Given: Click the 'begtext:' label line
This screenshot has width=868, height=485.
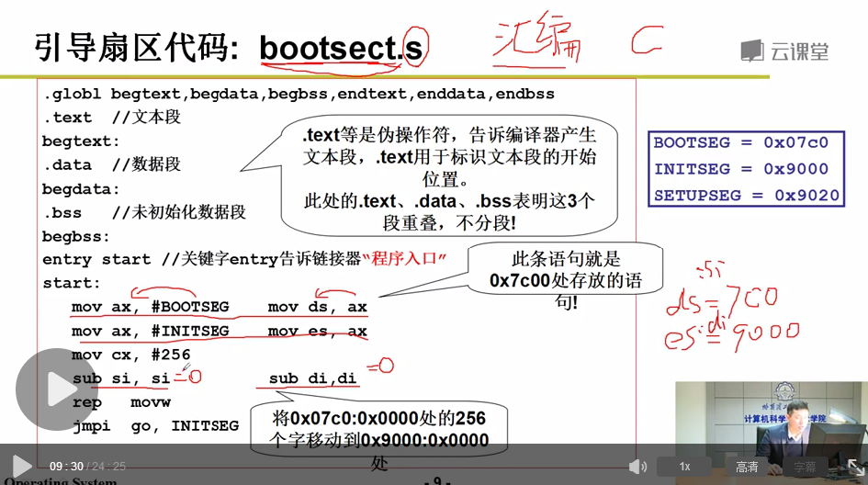Looking at the screenshot, I should pyautogui.click(x=81, y=141).
